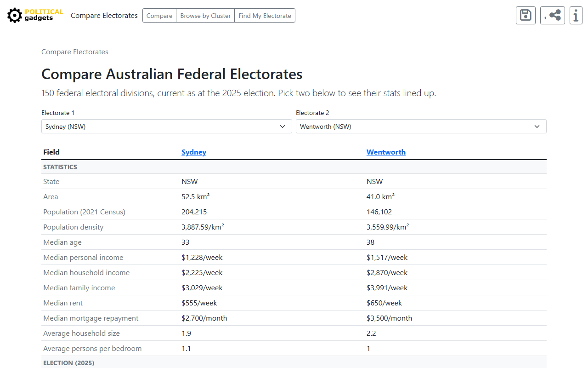Image resolution: width=588 pixels, height=368 pixels.
Task: Click Sydney personal income $1,228/week
Action: click(x=202, y=258)
